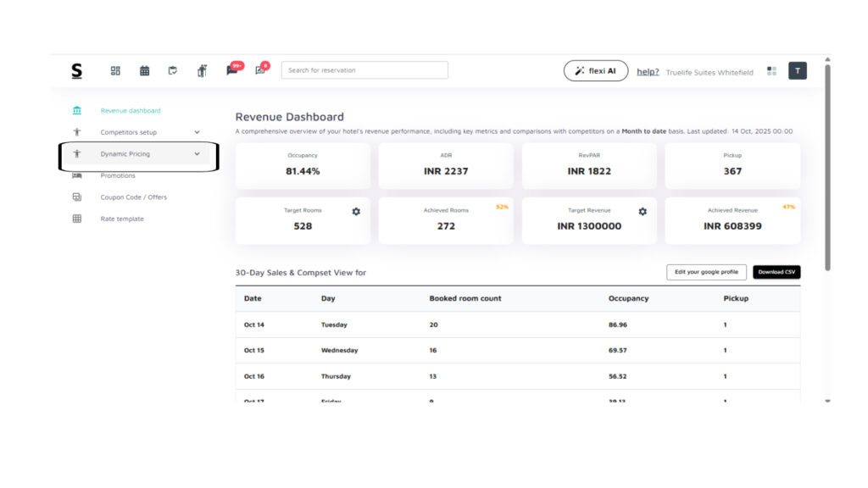
Task: Expand the Dynamic Pricing chevron
Action: [197, 154]
